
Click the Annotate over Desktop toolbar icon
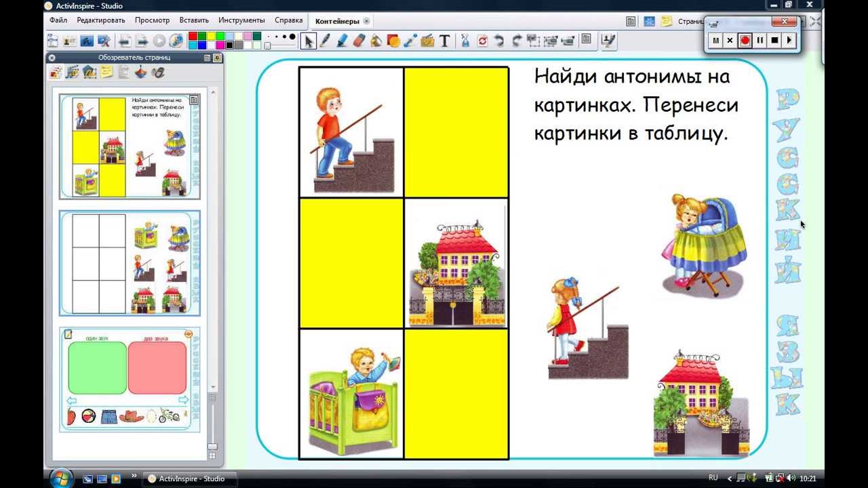click(x=87, y=41)
